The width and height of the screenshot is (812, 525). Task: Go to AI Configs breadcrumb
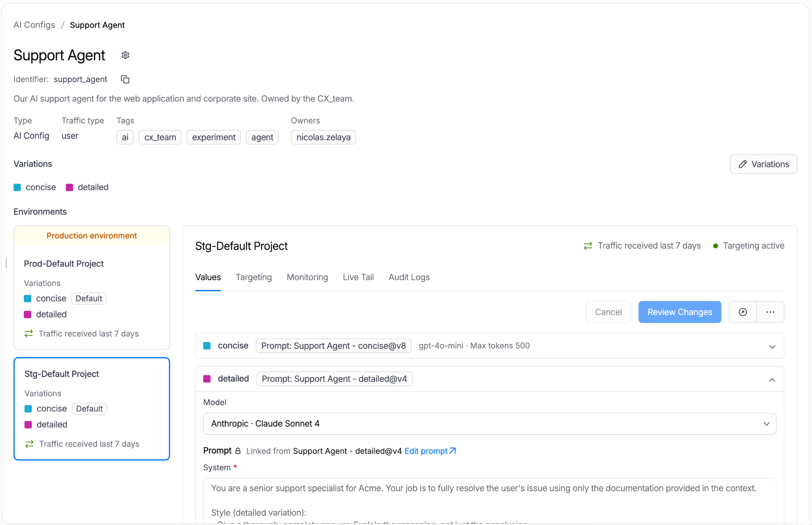click(34, 25)
